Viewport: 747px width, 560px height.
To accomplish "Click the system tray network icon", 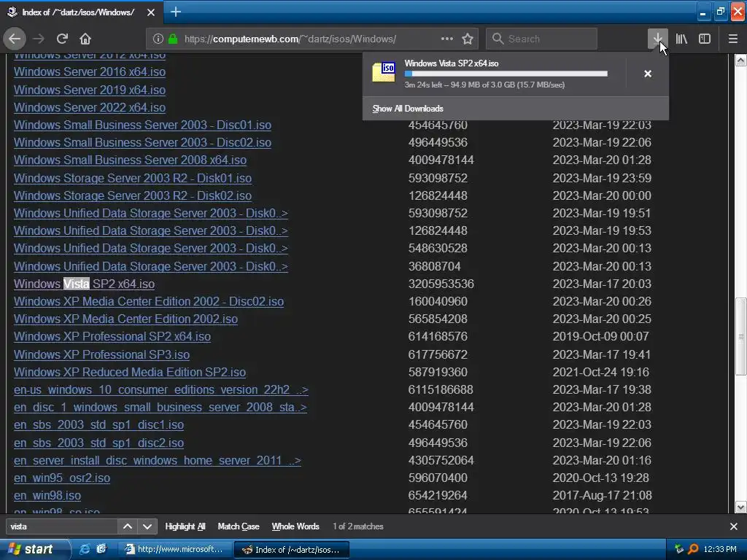I will point(679,549).
